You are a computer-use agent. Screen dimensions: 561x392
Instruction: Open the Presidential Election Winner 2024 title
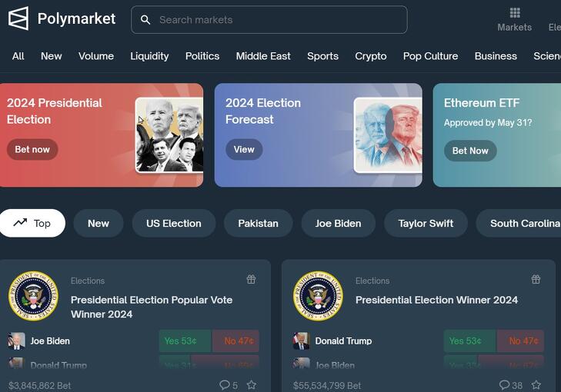tap(436, 300)
